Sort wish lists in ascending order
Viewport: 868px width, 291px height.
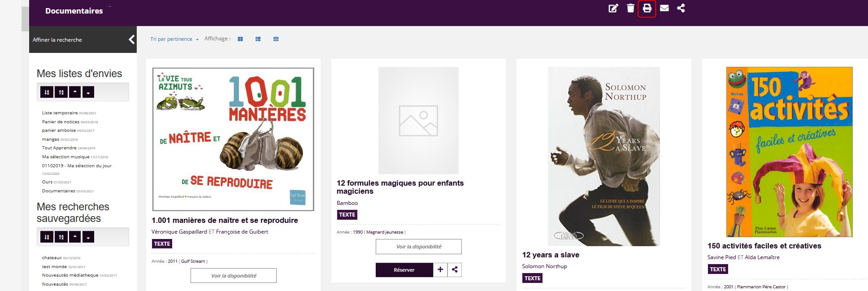point(47,92)
